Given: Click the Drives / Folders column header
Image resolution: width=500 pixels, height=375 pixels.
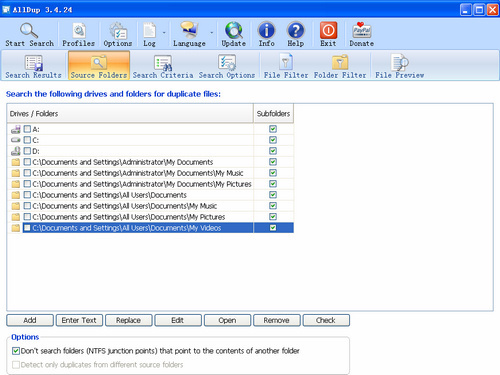Looking at the screenshot, I should (x=130, y=114).
